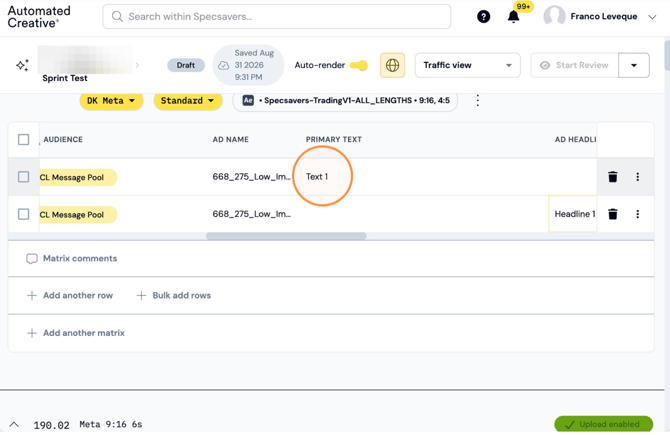This screenshot has width=670, height=435.
Task: Click the page vertical scrollbar thumb
Action: pyautogui.click(x=667, y=55)
